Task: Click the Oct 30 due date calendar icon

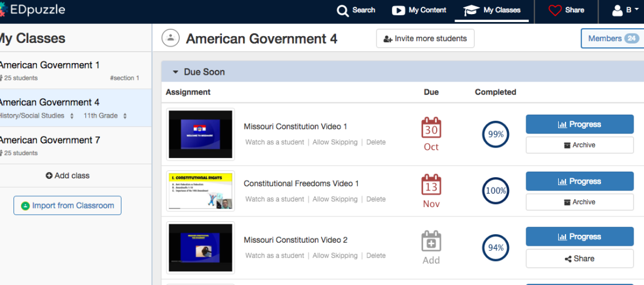Action: click(431, 127)
